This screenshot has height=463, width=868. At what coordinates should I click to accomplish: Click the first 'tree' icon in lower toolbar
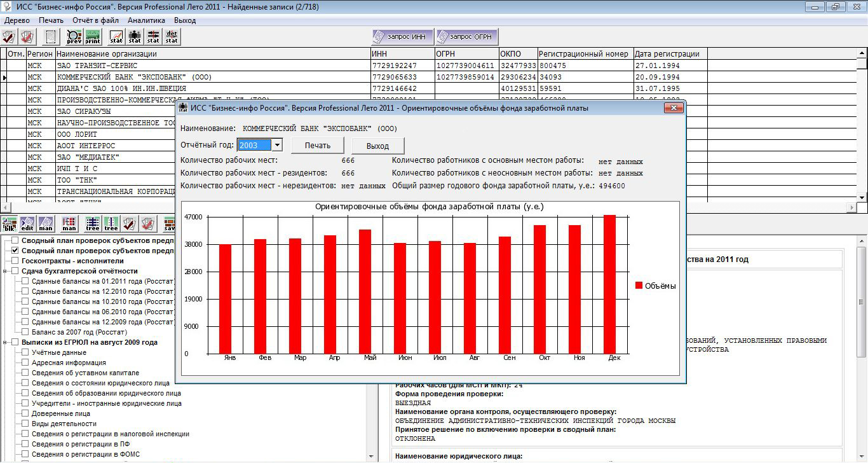tap(93, 224)
